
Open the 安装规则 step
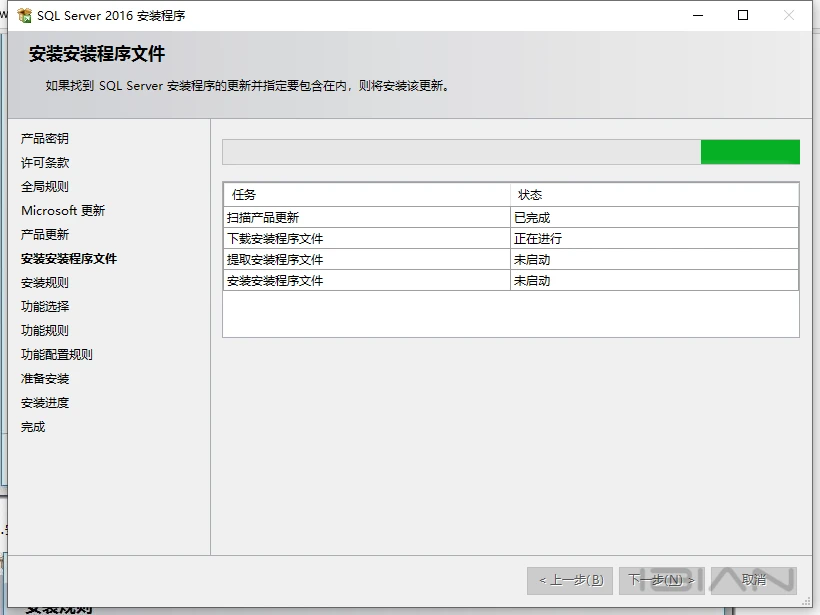(x=45, y=283)
